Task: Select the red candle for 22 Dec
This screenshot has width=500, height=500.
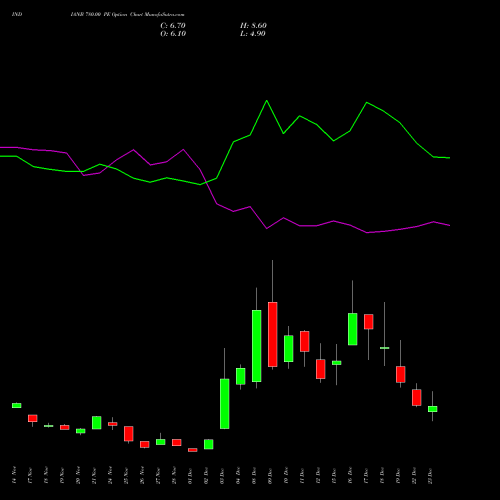Action: (417, 397)
